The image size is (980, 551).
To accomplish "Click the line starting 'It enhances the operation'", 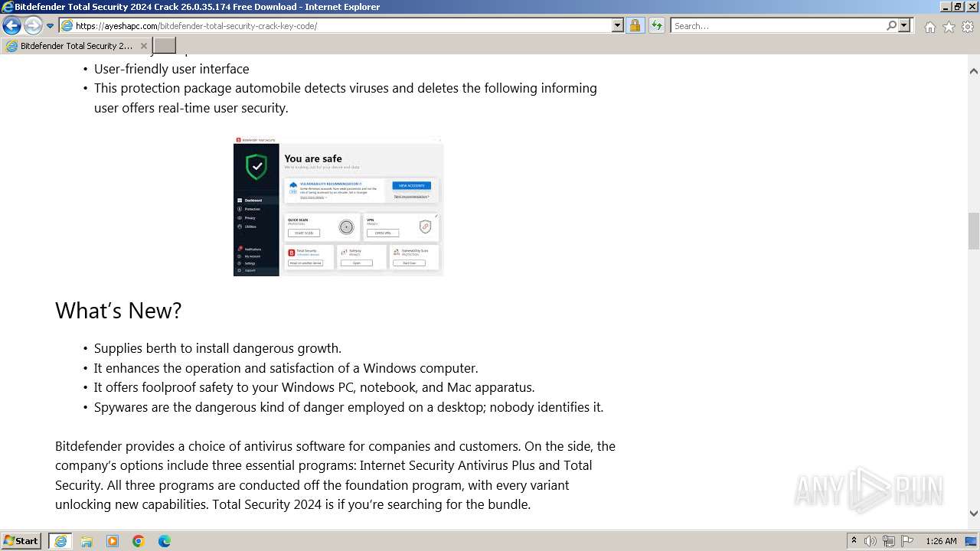I will point(286,368).
